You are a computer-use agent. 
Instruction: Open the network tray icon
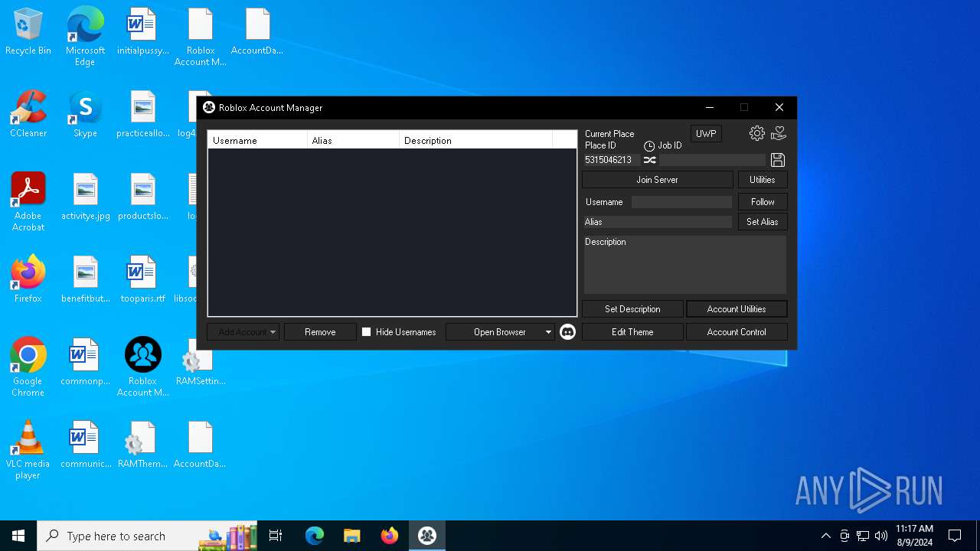click(x=863, y=536)
